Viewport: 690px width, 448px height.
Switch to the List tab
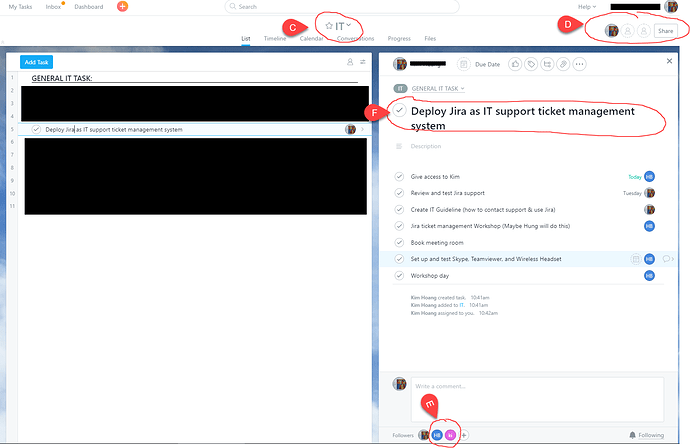tap(246, 38)
